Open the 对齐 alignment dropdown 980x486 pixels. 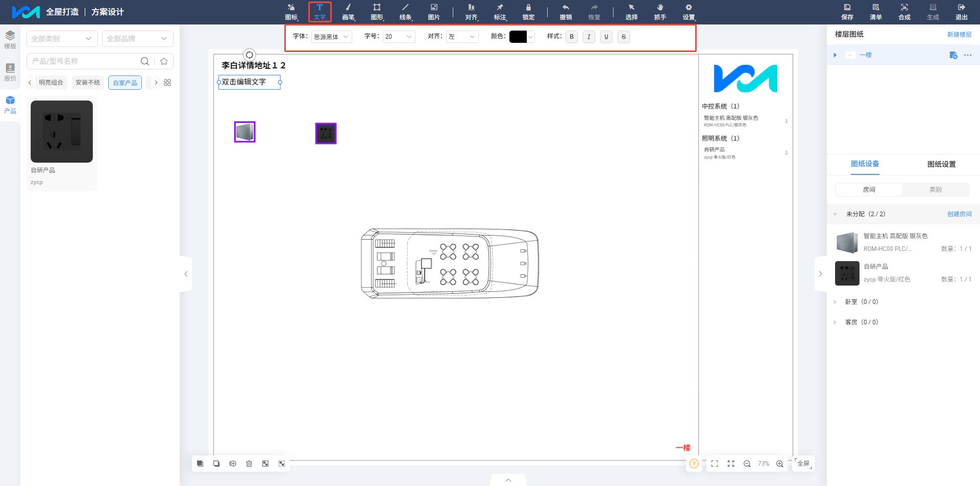(462, 37)
